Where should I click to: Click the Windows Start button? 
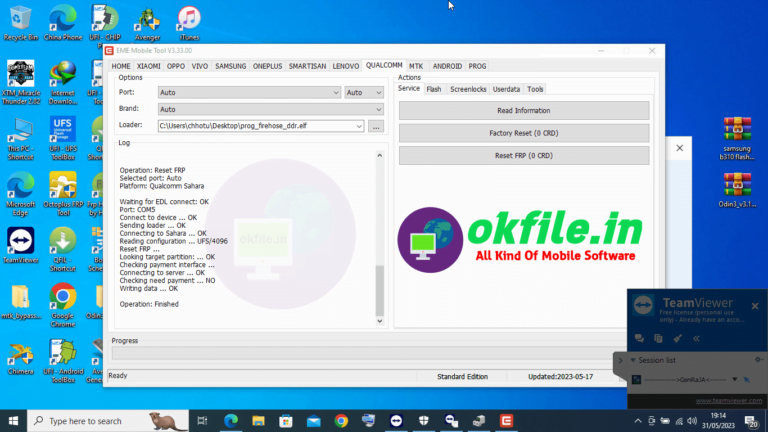tap(13, 421)
